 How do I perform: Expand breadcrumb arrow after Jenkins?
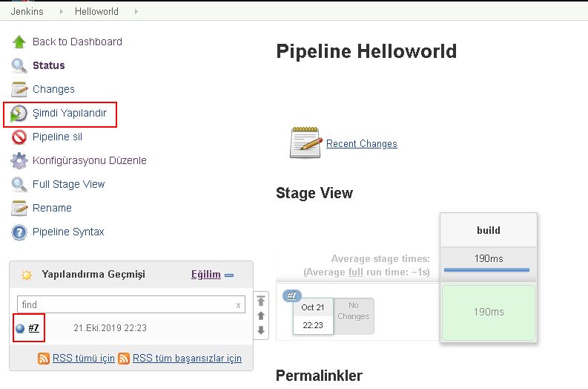[x=61, y=12]
